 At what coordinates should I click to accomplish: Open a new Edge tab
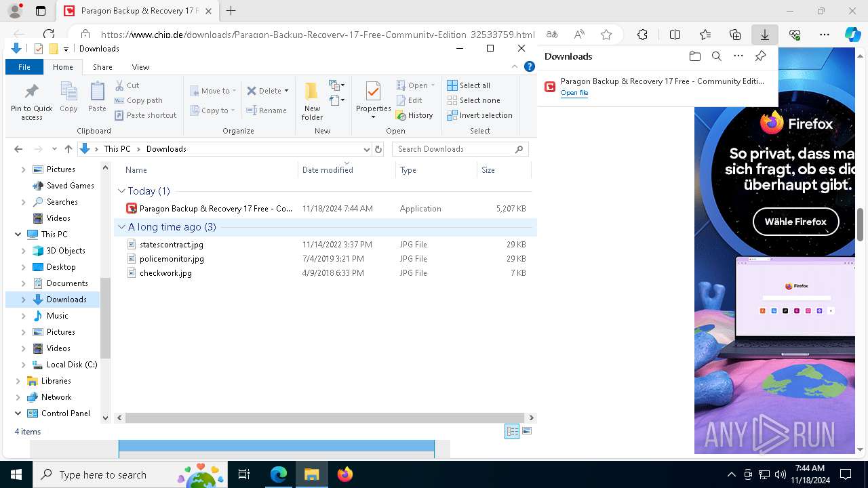(231, 11)
